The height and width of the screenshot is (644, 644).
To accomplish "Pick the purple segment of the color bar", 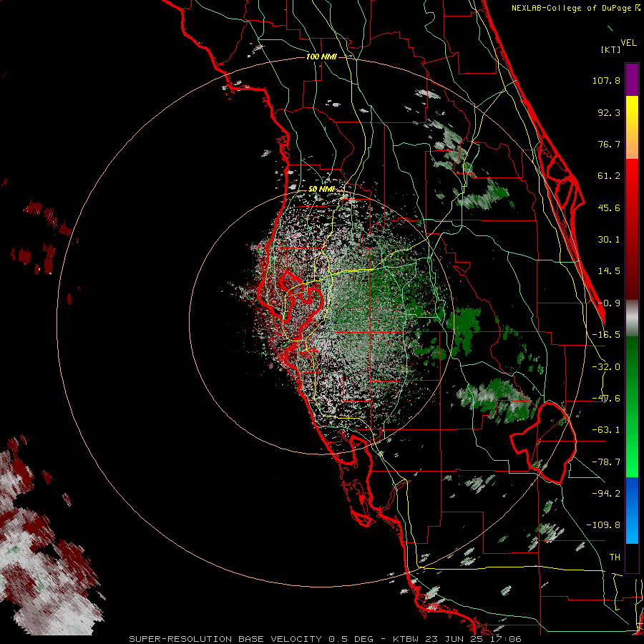I will (x=632, y=79).
